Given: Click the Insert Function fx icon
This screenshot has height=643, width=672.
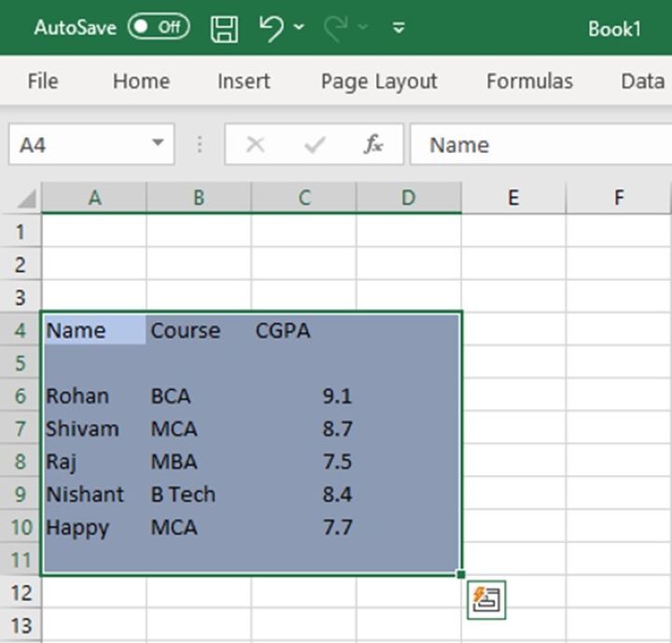Looking at the screenshot, I should (373, 145).
